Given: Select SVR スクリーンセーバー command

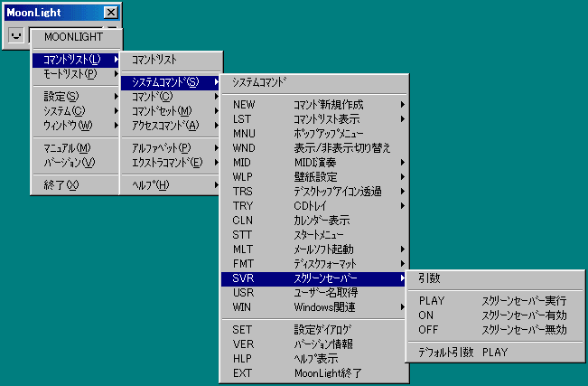Looking at the screenshot, I should [x=314, y=278].
